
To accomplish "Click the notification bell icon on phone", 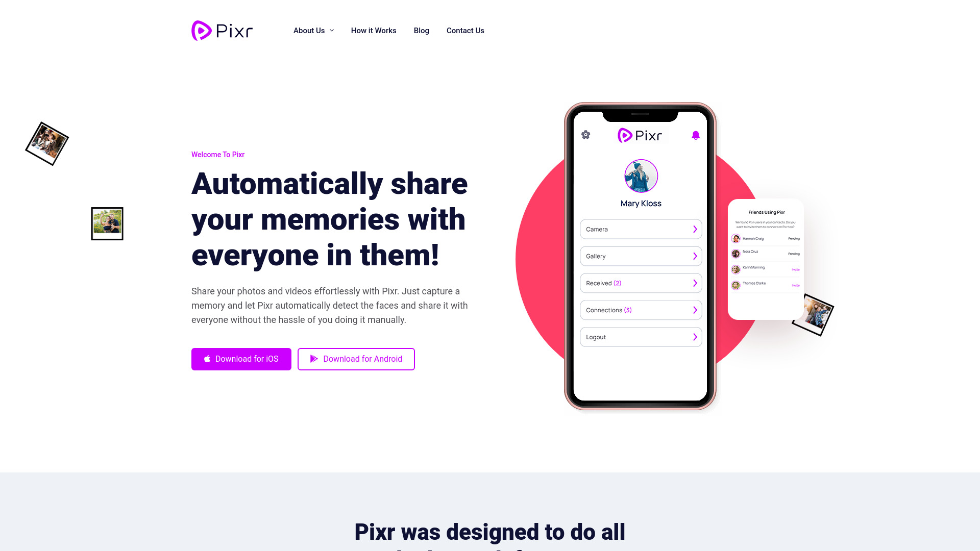I will coord(695,135).
